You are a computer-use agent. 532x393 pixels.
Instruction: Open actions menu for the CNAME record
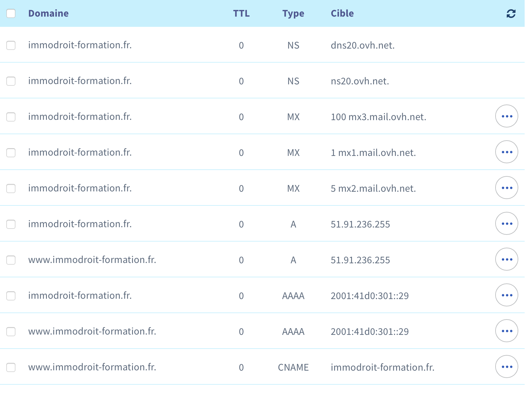[506, 367]
